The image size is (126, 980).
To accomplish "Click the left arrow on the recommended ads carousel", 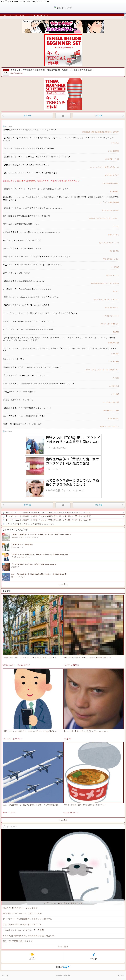I will coord(28,466).
